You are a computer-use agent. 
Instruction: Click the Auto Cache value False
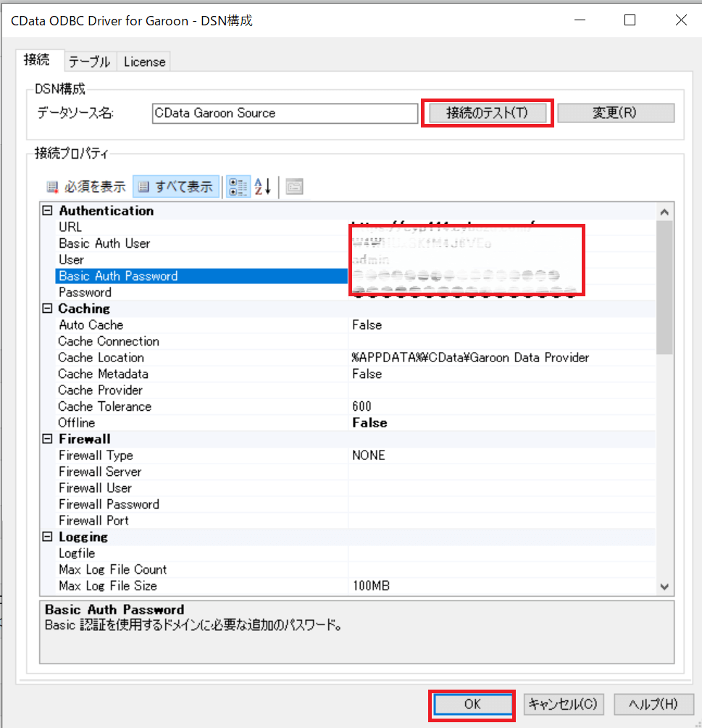367,325
